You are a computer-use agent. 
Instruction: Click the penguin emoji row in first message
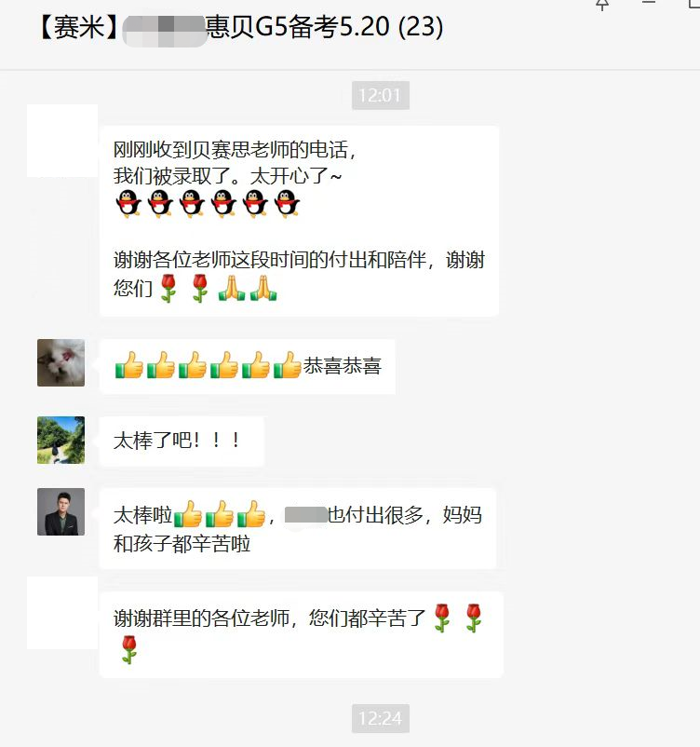tap(208, 204)
